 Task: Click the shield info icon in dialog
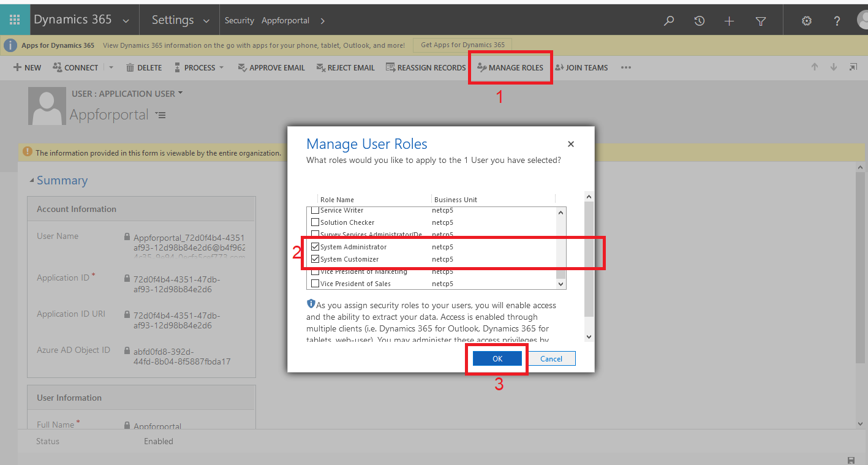(x=311, y=304)
